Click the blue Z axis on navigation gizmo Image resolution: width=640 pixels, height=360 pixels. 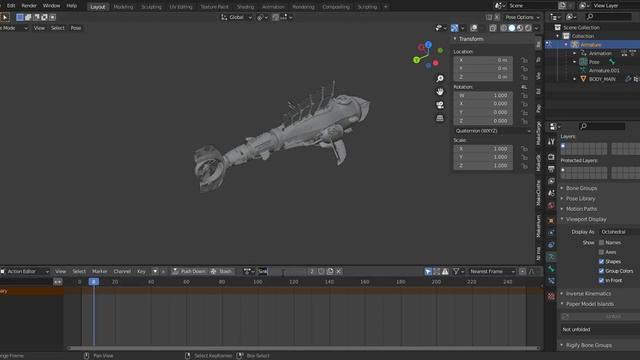click(428, 44)
